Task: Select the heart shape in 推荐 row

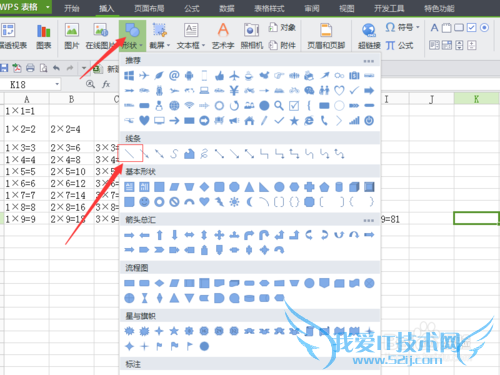Action: [144, 120]
